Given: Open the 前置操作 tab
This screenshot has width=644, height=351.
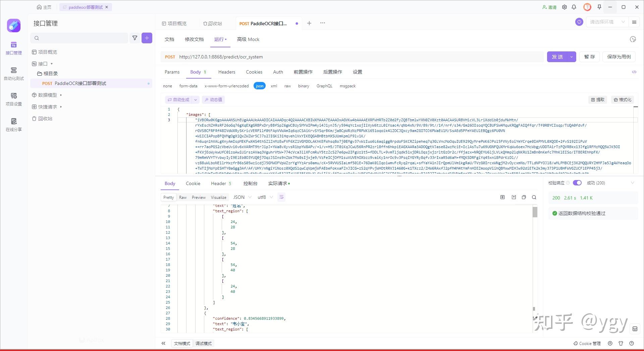Looking at the screenshot, I should pyautogui.click(x=303, y=72).
